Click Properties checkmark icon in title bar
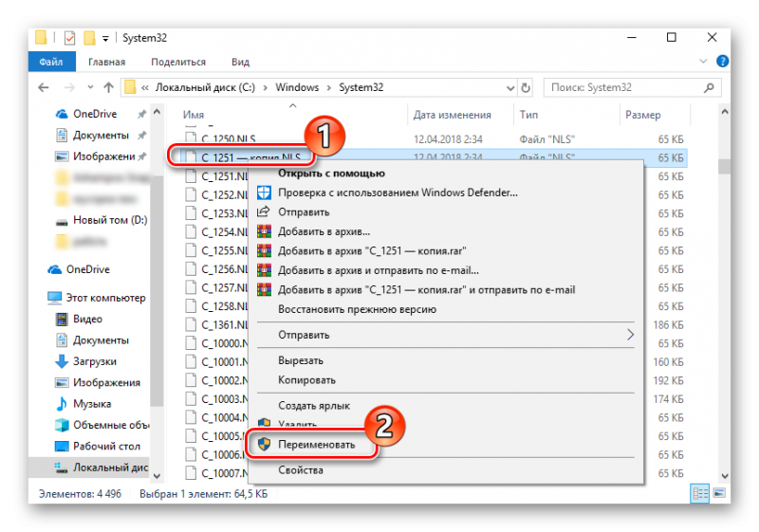 tap(69, 38)
